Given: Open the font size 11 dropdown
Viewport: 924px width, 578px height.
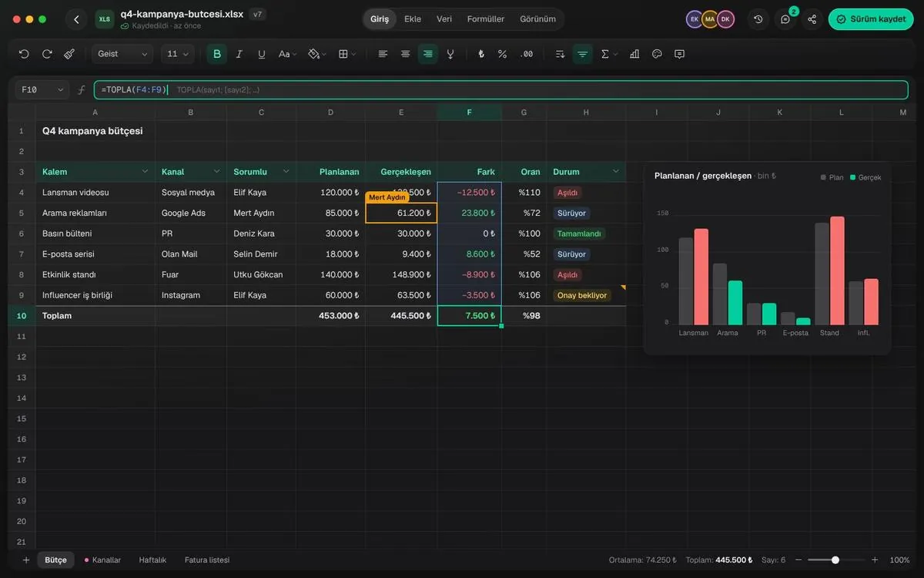Looking at the screenshot, I should pyautogui.click(x=178, y=54).
